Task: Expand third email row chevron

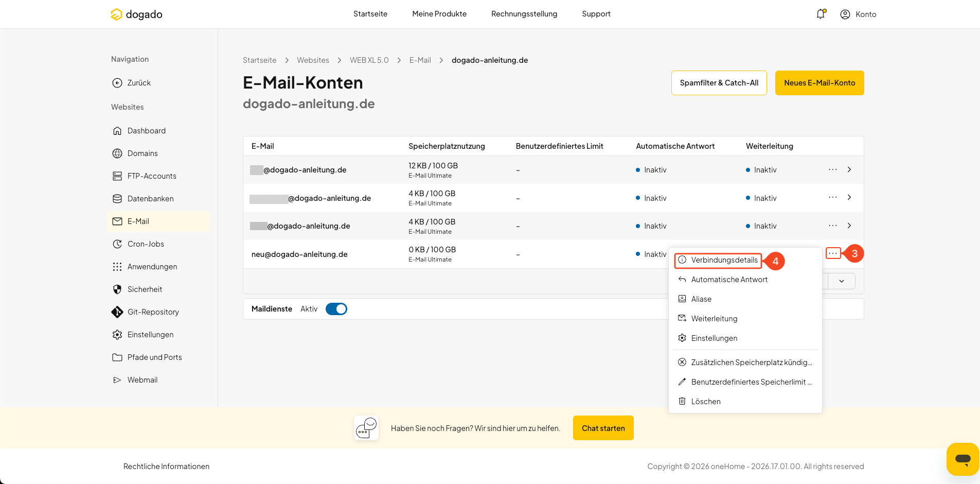Action: [x=849, y=226]
